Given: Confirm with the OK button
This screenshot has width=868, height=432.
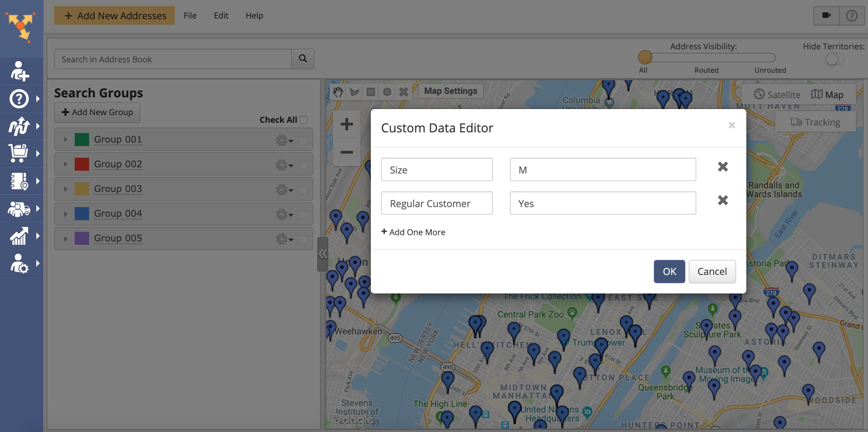Looking at the screenshot, I should pos(669,271).
